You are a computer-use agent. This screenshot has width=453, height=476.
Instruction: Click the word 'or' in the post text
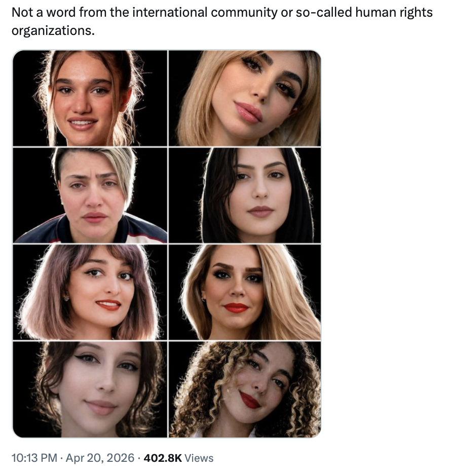287,12
